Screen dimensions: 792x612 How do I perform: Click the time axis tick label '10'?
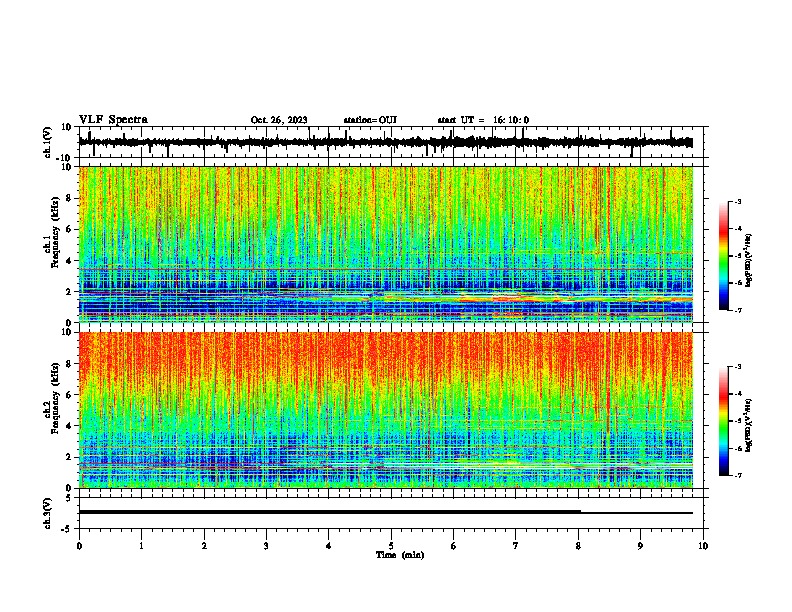[703, 546]
